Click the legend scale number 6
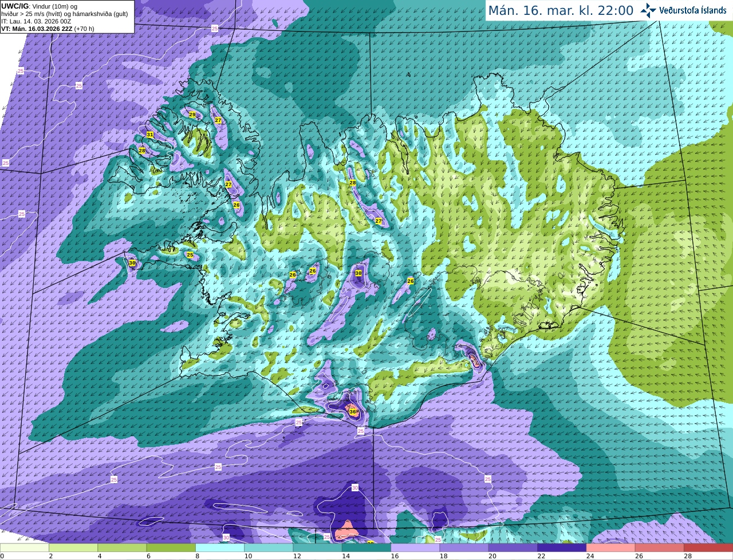733x560 pixels. pos(148,556)
